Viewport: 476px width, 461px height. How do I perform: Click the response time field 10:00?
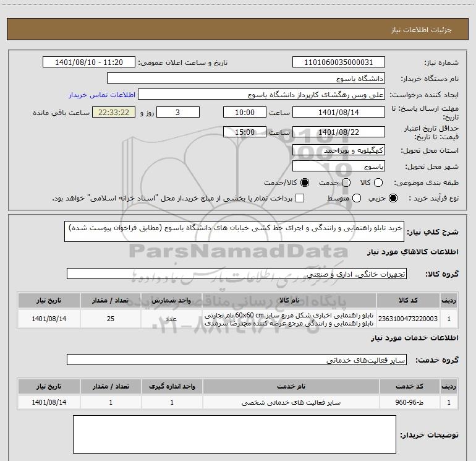[245, 112]
